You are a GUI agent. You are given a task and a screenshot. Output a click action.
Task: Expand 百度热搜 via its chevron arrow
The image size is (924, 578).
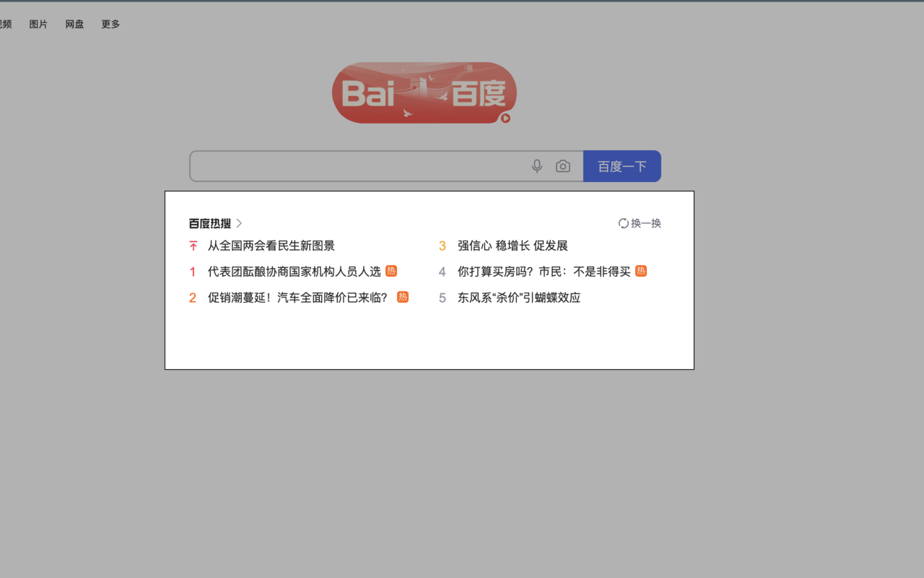(239, 223)
